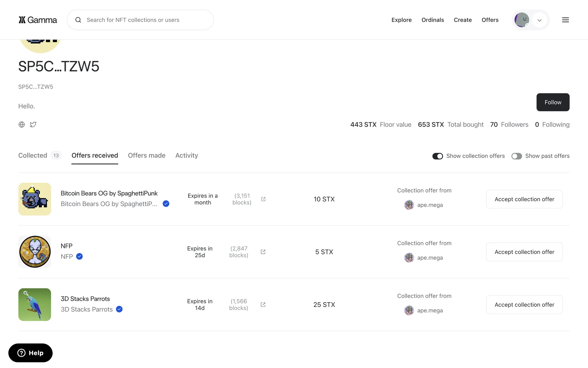Click the Gamma logo

coord(37,20)
